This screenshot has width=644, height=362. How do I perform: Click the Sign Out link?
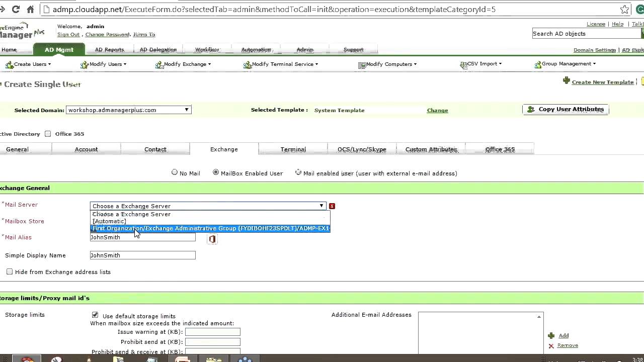(x=68, y=35)
